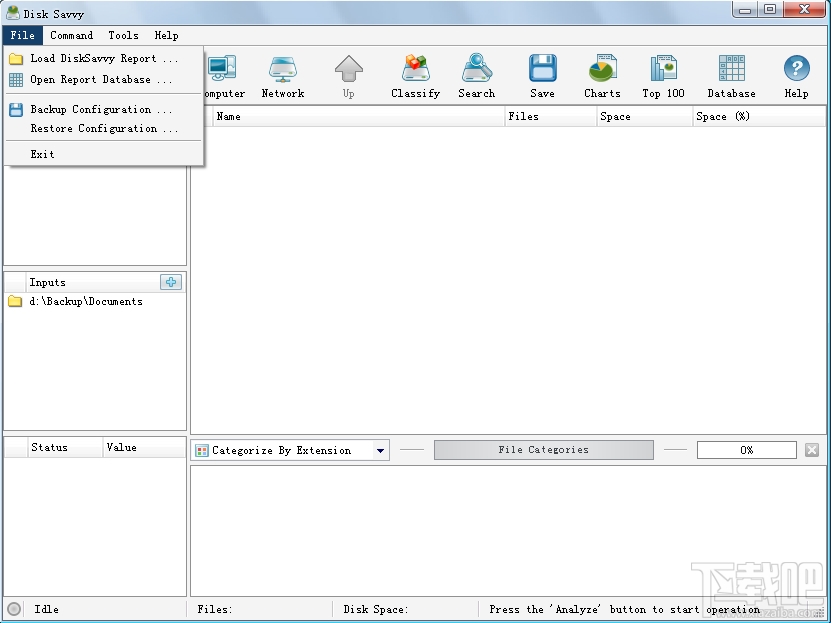This screenshot has width=831, height=623.
Task: Choose Load DiskSavvy Report menu entry
Action: (104, 58)
